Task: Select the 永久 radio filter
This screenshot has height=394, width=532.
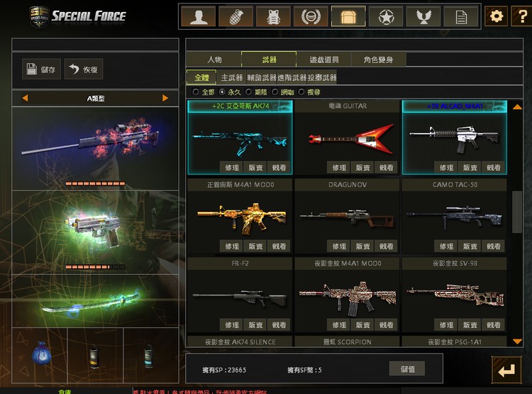Action: (x=222, y=92)
